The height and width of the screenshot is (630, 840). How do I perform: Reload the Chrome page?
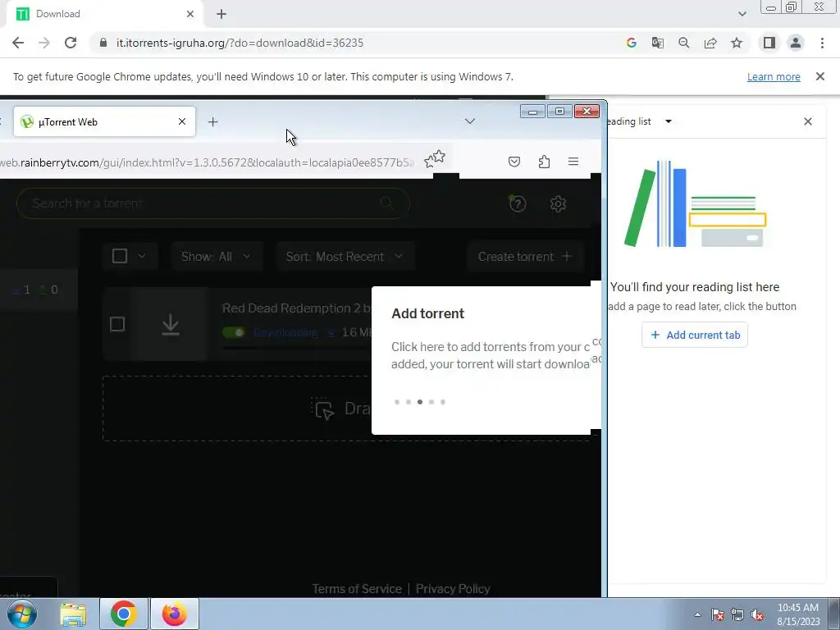pyautogui.click(x=71, y=43)
